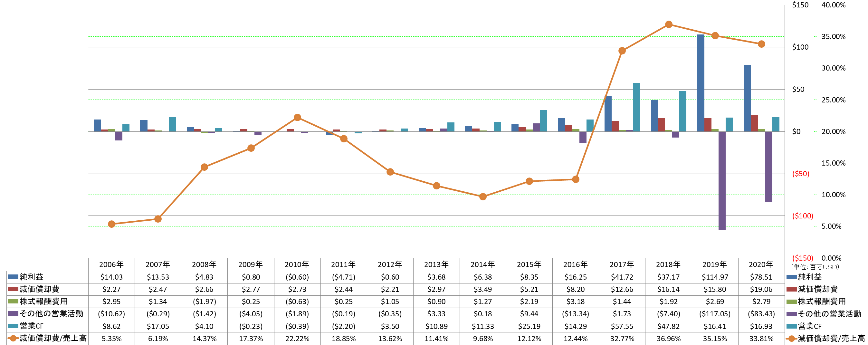Screen dimensions: 868x345
Task: Click the 9.68% ratio cell
Action: (x=483, y=338)
